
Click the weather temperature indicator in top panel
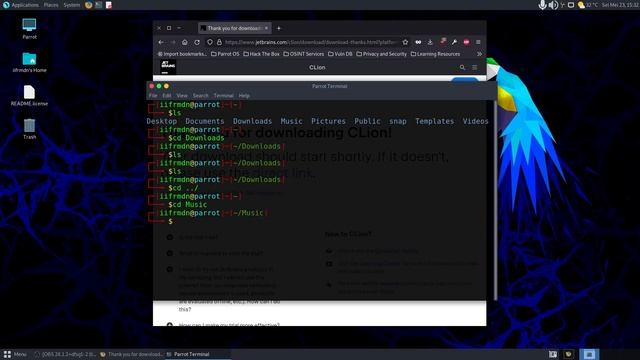click(588, 5)
